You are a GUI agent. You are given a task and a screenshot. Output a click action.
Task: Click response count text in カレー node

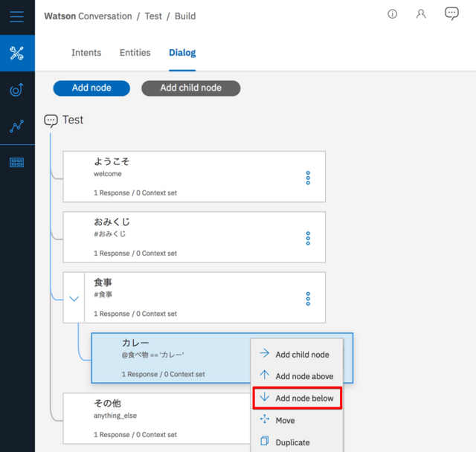(164, 375)
